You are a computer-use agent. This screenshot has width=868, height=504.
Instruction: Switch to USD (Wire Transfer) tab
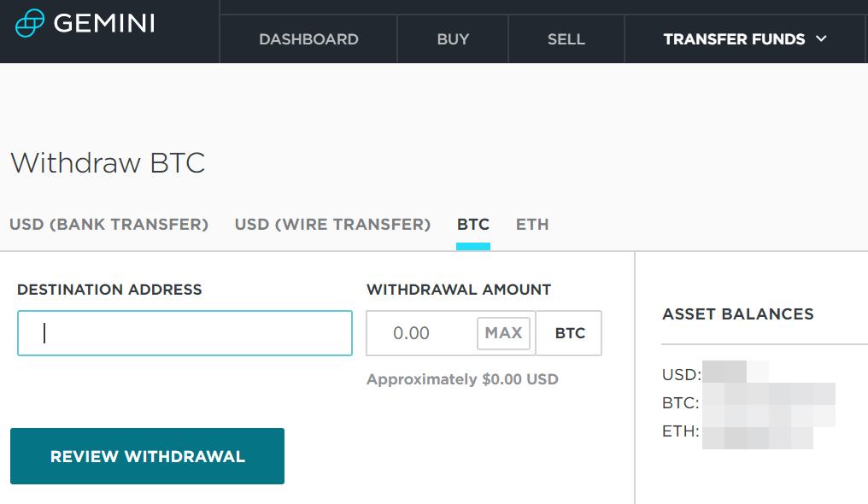[332, 225]
